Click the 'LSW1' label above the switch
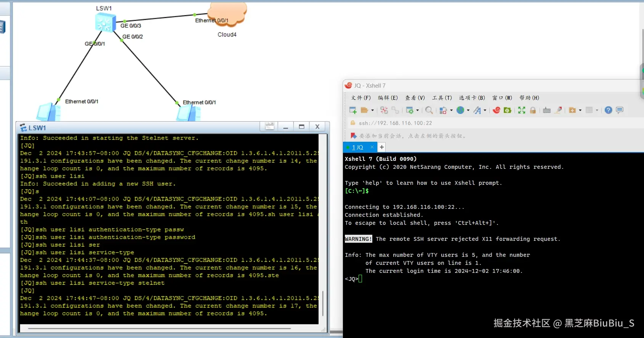Screen dimensions: 644x338 coord(104,8)
